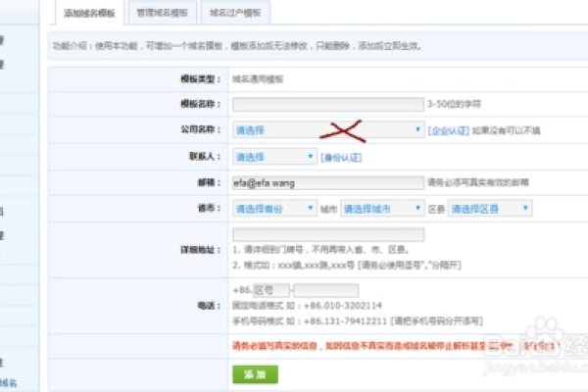Click the address format hint mentioning xxx号

tap(347, 266)
